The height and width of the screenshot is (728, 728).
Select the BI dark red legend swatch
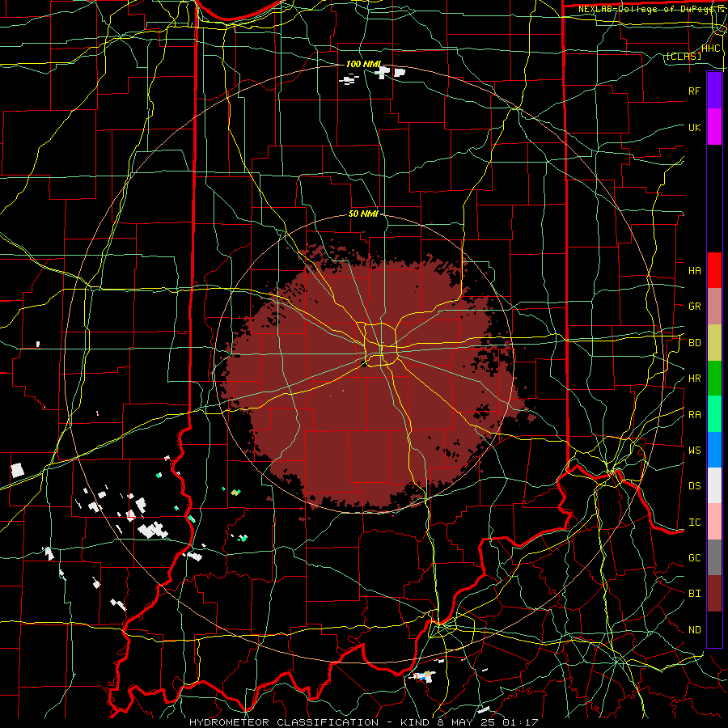[x=714, y=594]
